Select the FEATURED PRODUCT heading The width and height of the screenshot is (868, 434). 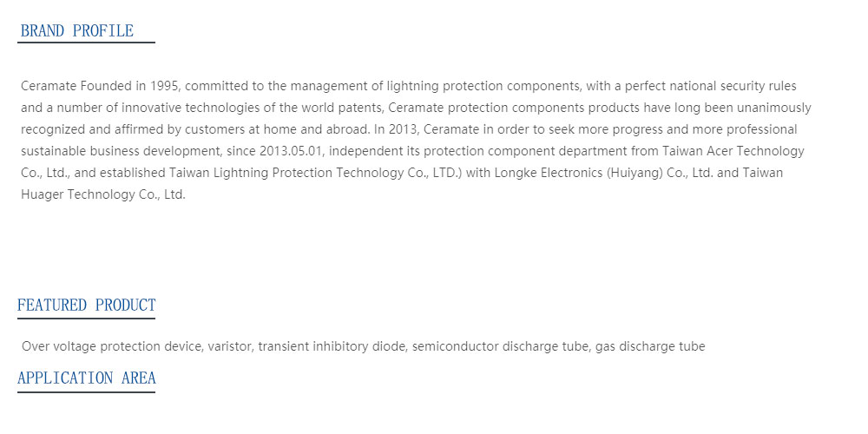coord(86,305)
